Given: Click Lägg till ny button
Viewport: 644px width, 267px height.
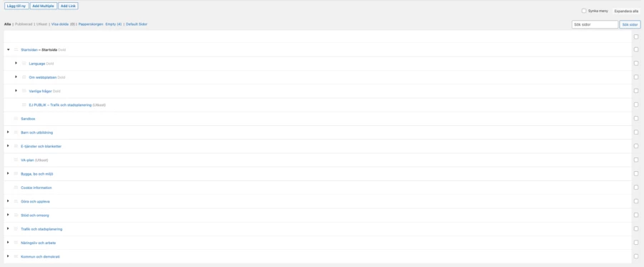Looking at the screenshot, I should (x=16, y=6).
